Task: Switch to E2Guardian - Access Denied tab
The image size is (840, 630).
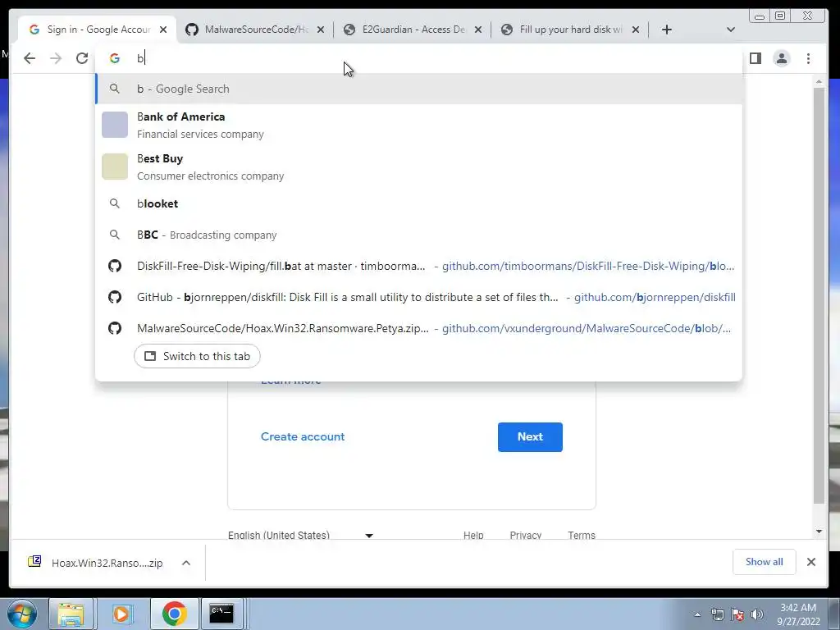Action: coord(413,30)
